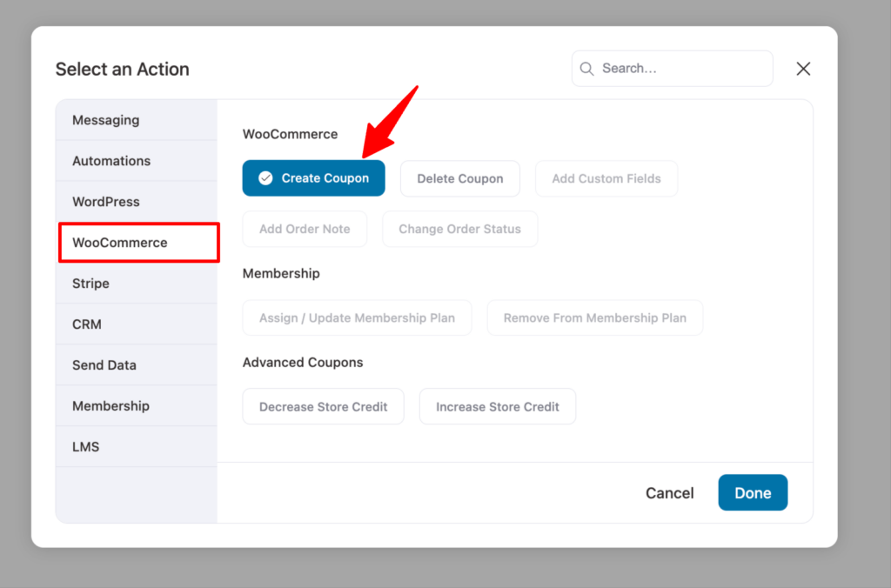
Task: Pick the Add Custom Fields action
Action: (606, 178)
